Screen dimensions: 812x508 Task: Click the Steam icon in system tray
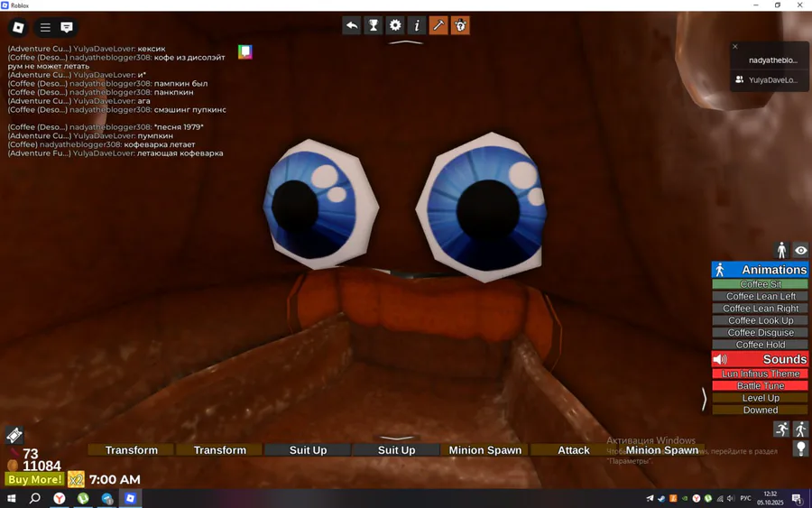tap(661, 498)
